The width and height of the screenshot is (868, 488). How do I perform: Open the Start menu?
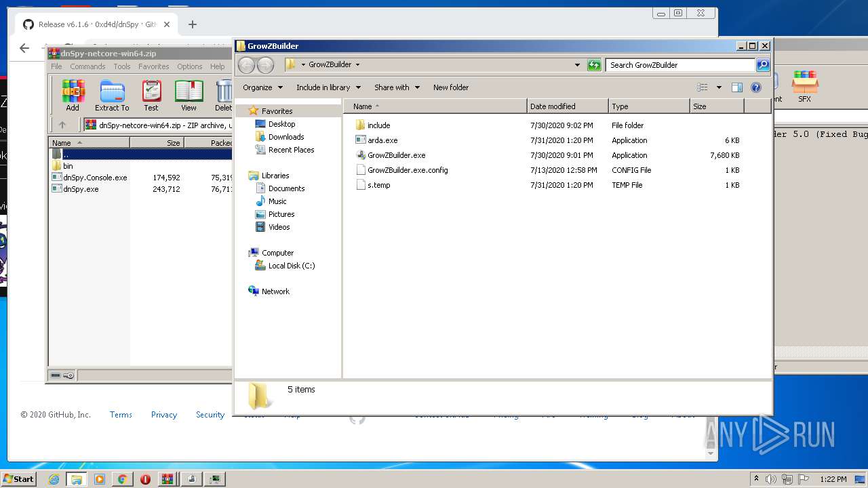pyautogui.click(x=19, y=479)
